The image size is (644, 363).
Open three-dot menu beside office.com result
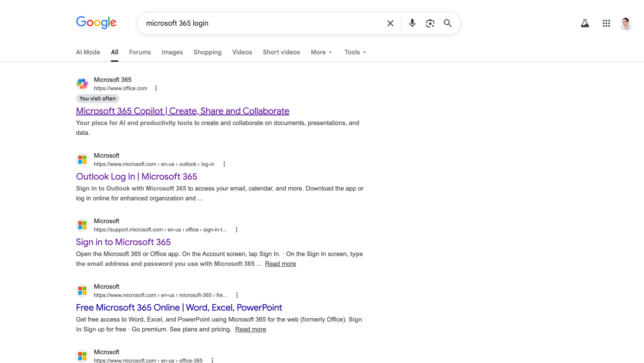[156, 88]
